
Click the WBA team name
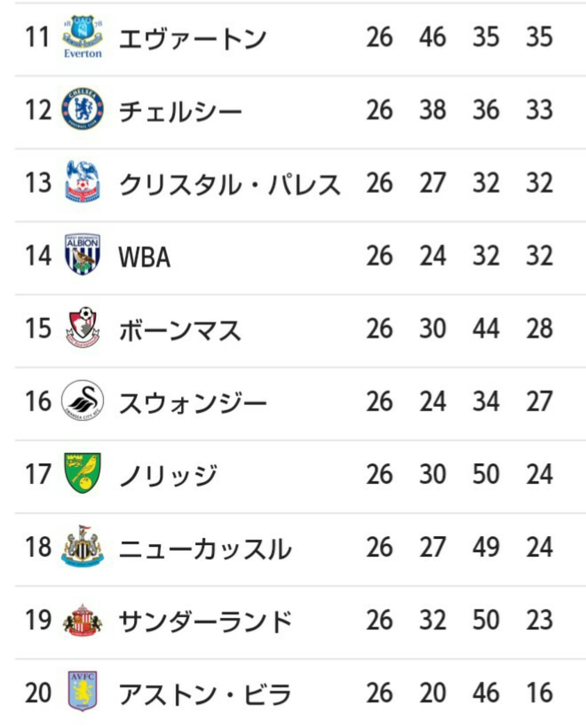pyautogui.click(x=145, y=257)
